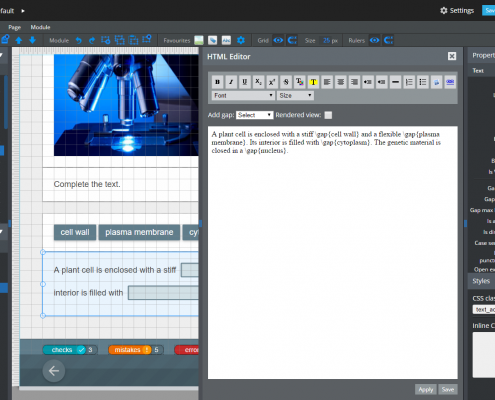This screenshot has width=495, height=400.
Task: Apply superscript formatting
Action: tap(272, 82)
